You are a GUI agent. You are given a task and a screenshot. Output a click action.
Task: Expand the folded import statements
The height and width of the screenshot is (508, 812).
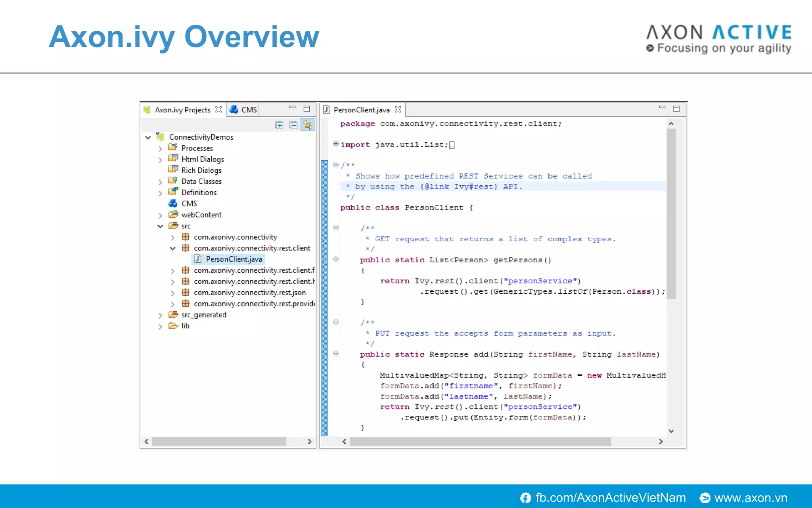pyautogui.click(x=336, y=144)
